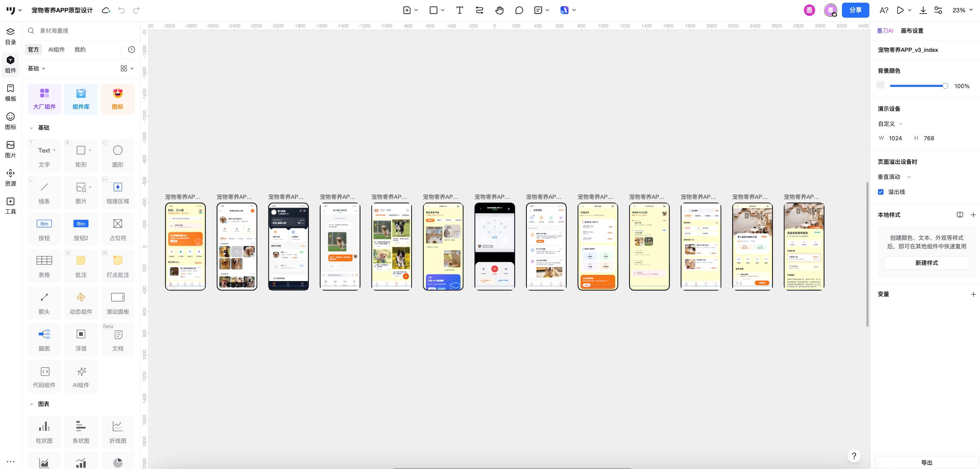Viewport: 980px width, 469px height.
Task: Select the Comment bubble tool
Action: (x=519, y=10)
